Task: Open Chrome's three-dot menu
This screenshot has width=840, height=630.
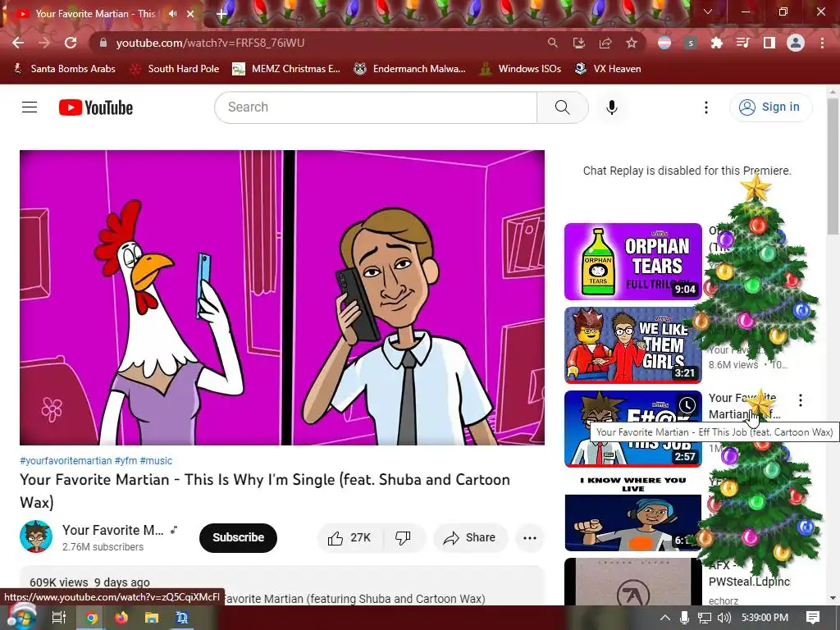Action: coord(822,43)
